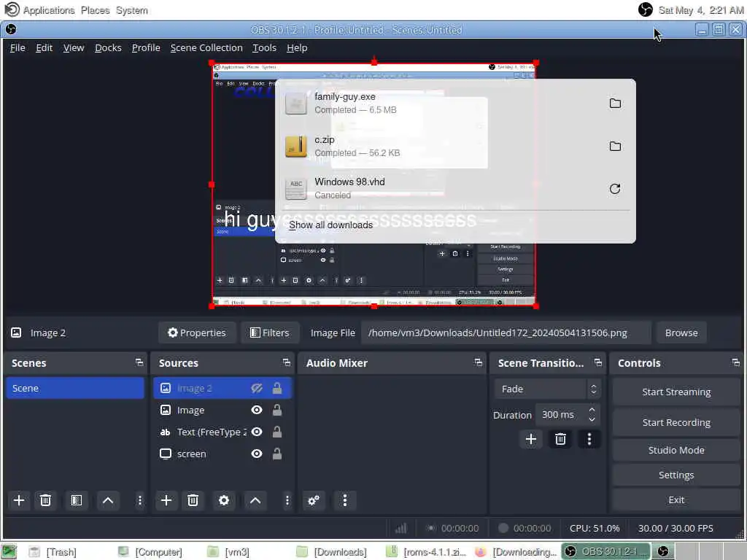Open Fade transition dropdown
The height and width of the screenshot is (560, 747).
click(547, 389)
